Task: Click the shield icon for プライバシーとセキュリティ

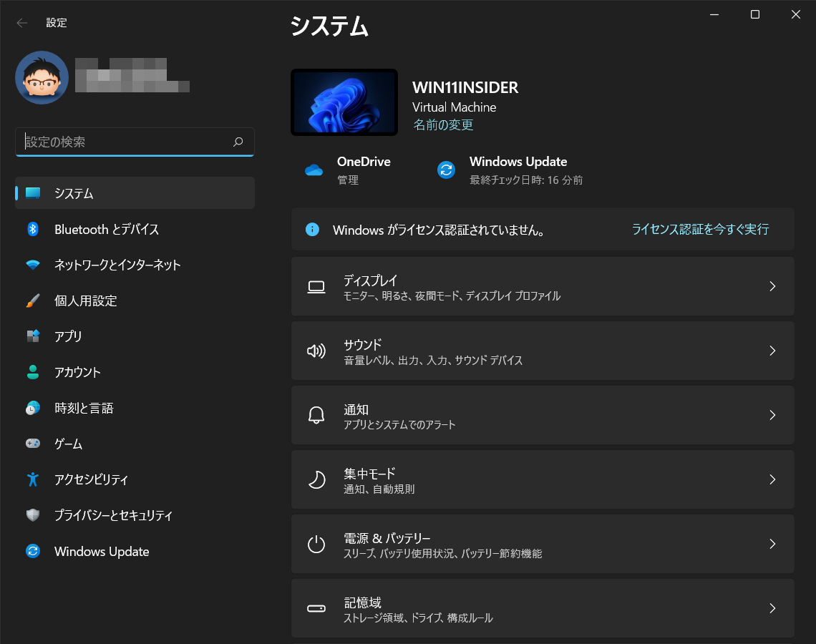Action: coord(33,515)
